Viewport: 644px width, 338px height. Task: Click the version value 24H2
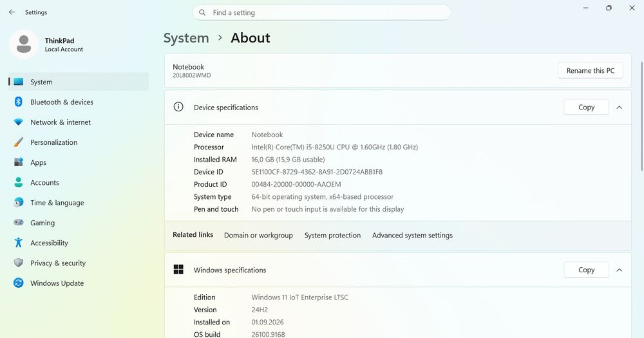pyautogui.click(x=260, y=310)
